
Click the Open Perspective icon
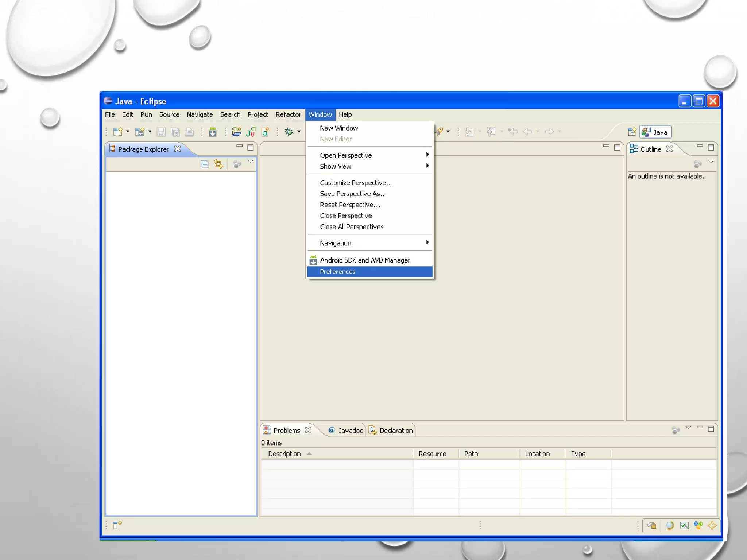click(x=632, y=132)
